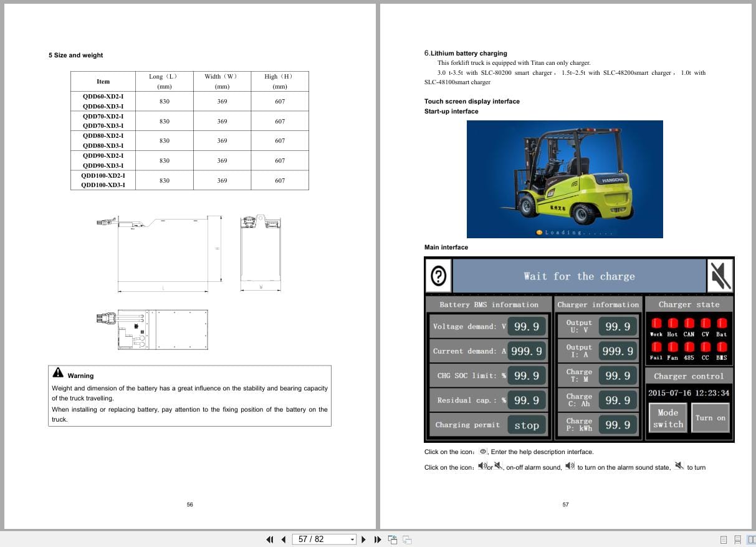Click the help question mark icon in main interface
This screenshot has width=756, height=547.
439,275
